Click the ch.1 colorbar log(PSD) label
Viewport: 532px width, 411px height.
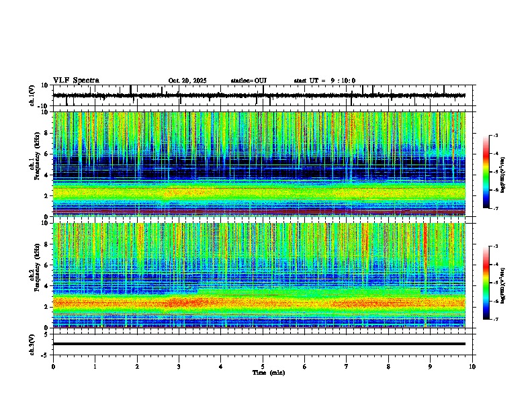pos(503,175)
